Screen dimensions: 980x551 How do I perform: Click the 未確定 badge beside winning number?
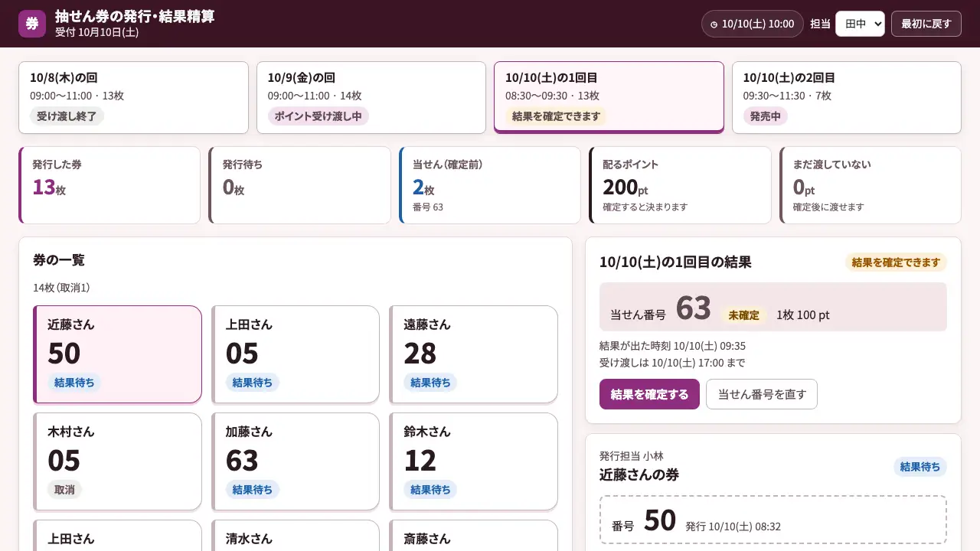[x=743, y=315]
